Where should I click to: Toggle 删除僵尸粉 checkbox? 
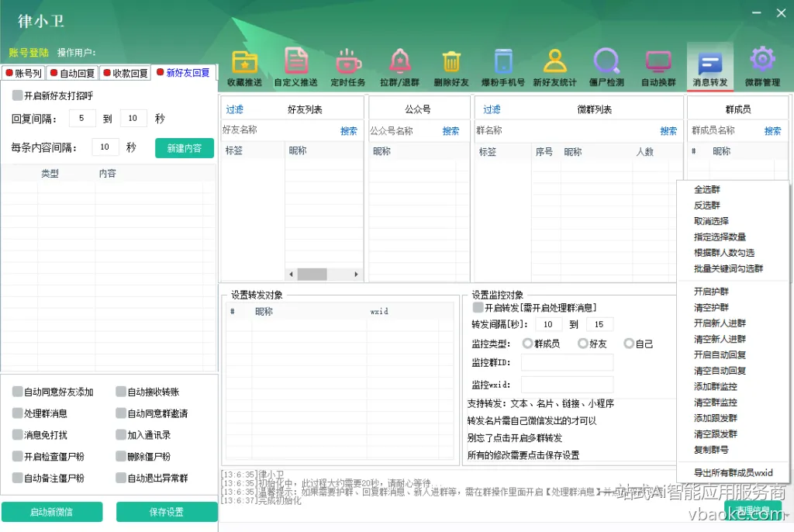coord(121,456)
